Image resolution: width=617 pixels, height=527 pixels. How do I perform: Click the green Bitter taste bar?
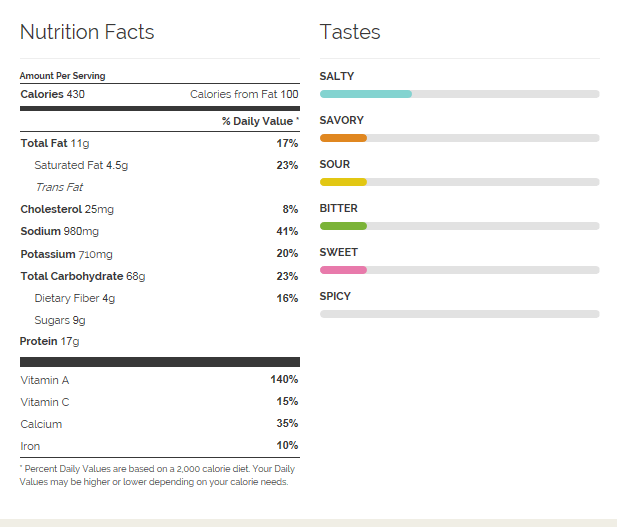pyautogui.click(x=343, y=226)
